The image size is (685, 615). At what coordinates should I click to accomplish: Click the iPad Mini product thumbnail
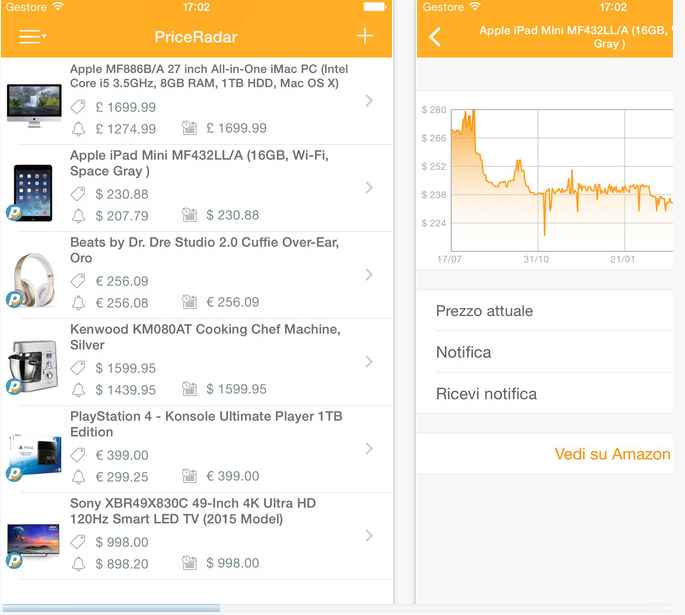(33, 187)
